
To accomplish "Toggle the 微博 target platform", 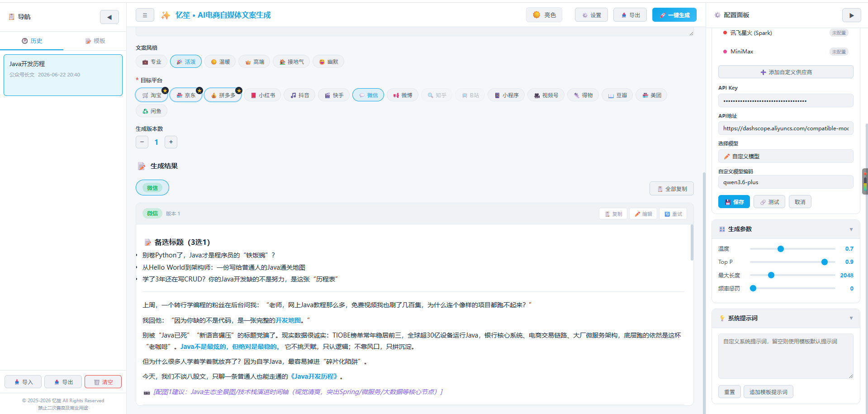I will (x=403, y=95).
